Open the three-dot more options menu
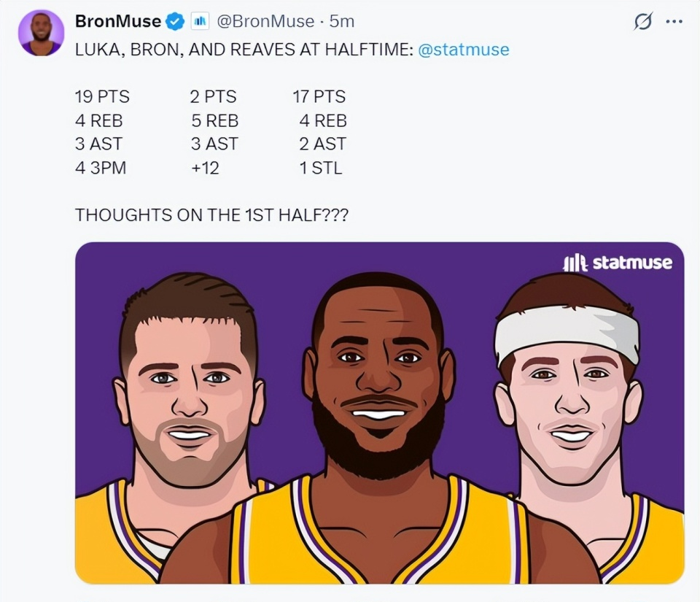The height and width of the screenshot is (602, 700). 674,22
